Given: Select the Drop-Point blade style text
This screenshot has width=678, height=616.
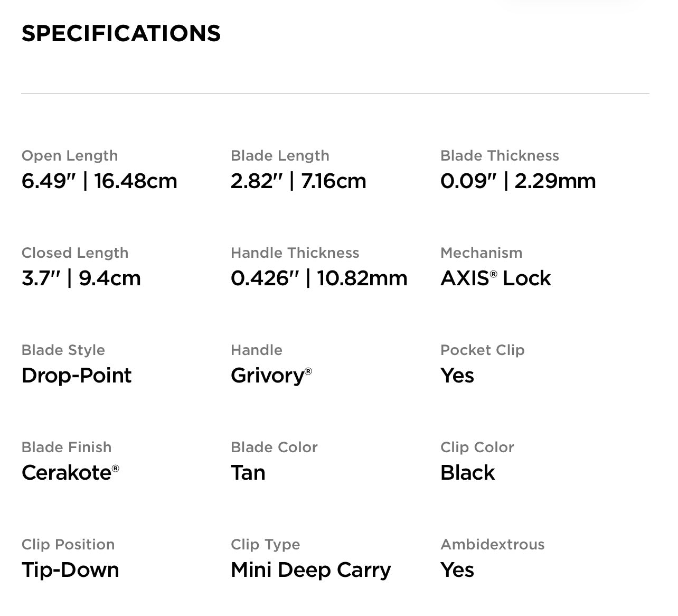Looking at the screenshot, I should click(x=77, y=376).
